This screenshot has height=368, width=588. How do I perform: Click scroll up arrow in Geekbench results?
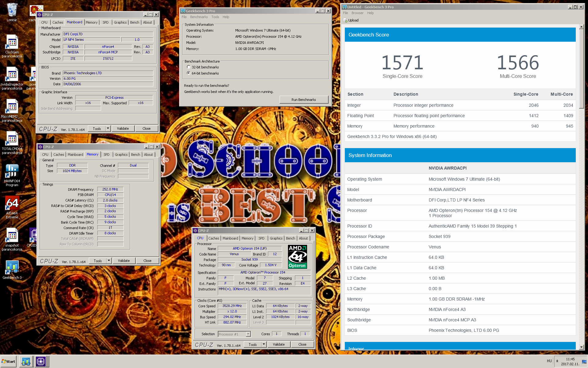point(582,27)
